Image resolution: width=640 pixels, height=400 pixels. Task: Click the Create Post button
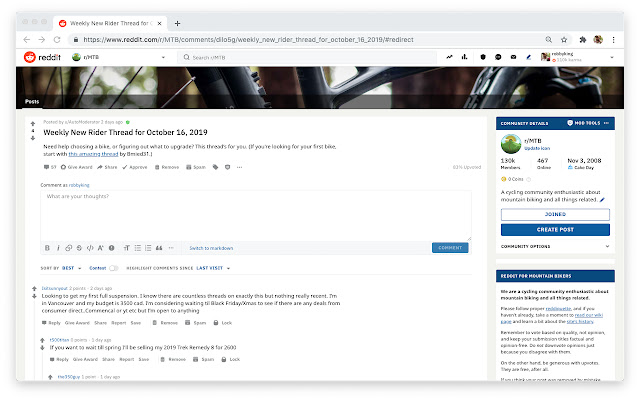(x=555, y=230)
